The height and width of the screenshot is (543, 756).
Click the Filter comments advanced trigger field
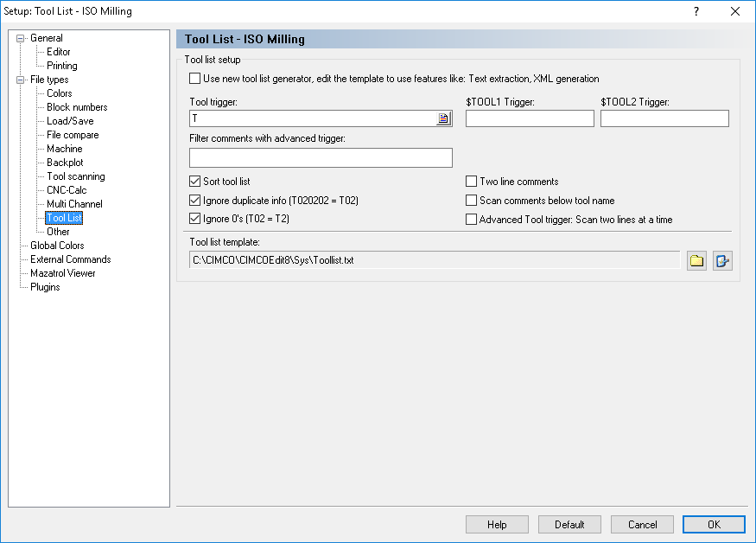point(321,157)
